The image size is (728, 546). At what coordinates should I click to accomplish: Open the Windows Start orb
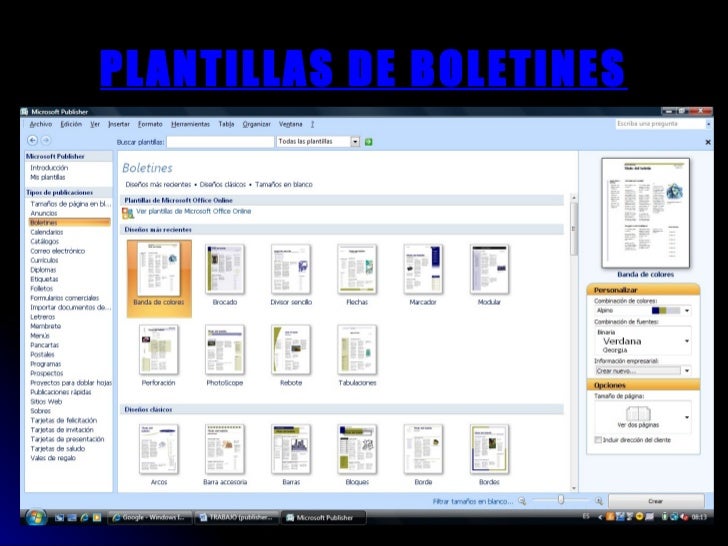click(36, 518)
